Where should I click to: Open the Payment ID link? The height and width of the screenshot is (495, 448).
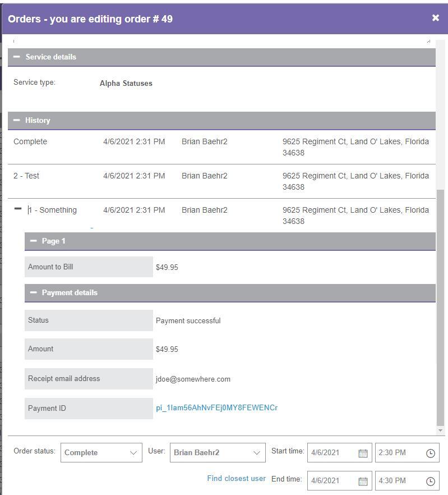pos(216,408)
